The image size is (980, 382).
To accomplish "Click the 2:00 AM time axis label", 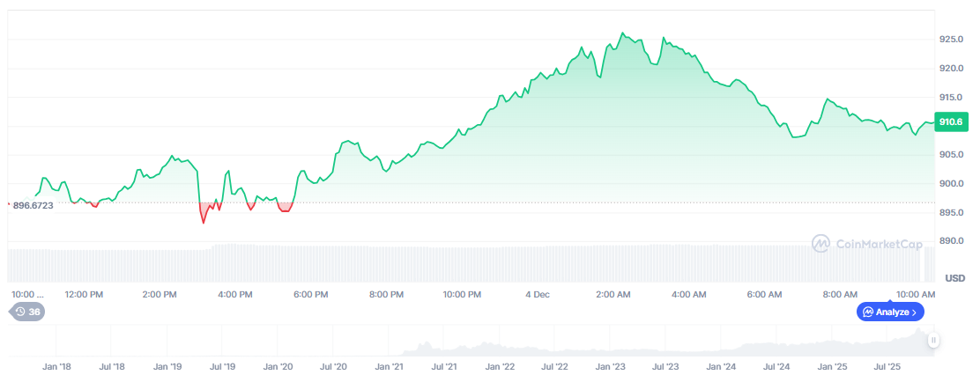I will [613, 294].
